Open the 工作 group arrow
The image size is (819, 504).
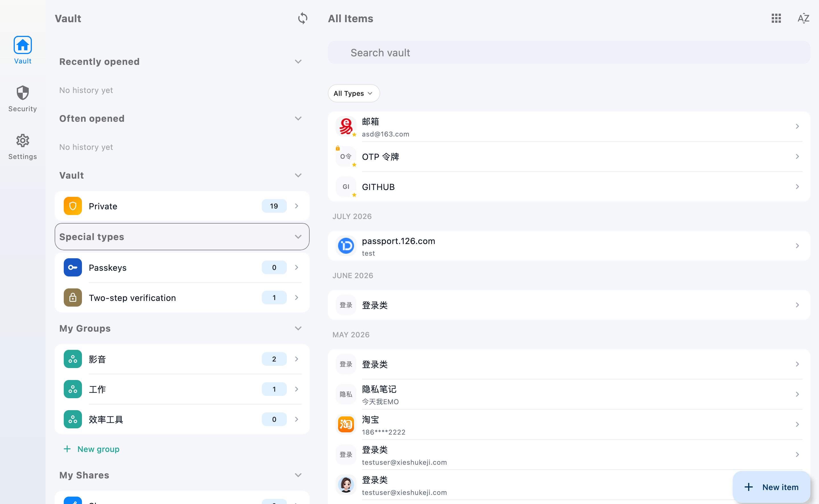297,389
